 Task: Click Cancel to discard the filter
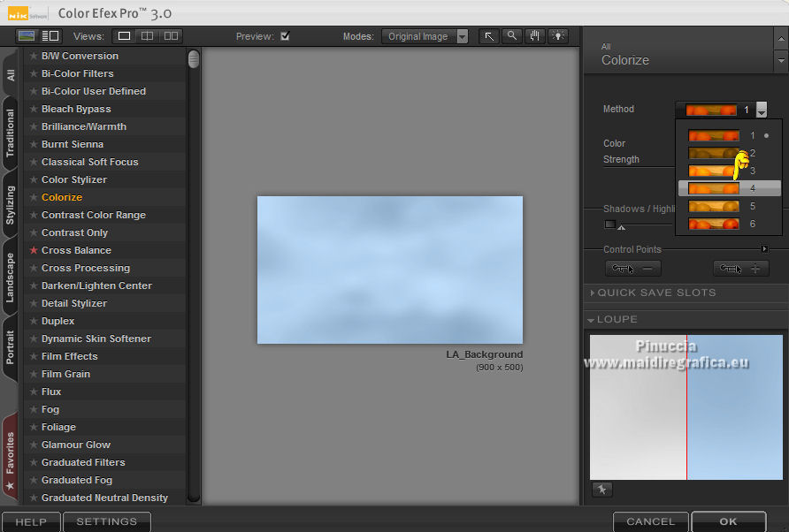tap(651, 522)
